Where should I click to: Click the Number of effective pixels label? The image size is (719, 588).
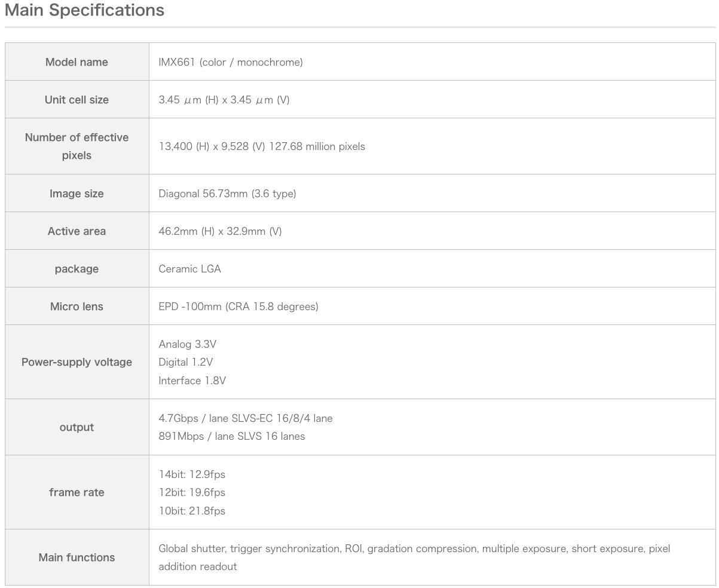77,146
